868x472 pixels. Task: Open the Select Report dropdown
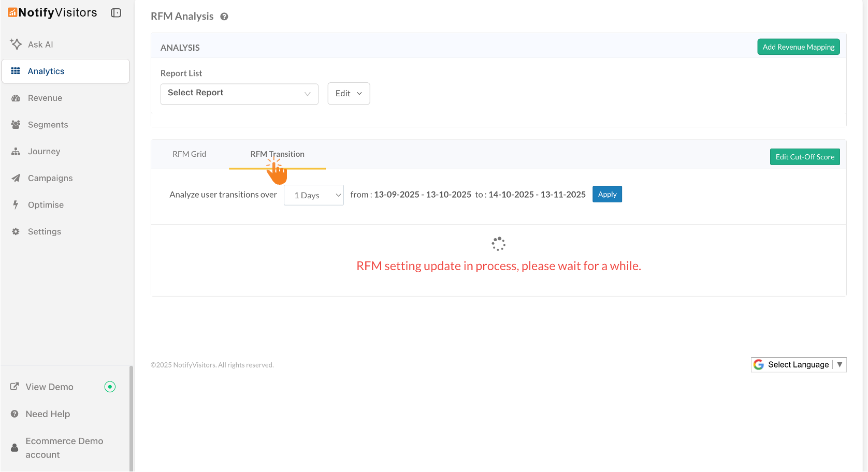pos(239,94)
